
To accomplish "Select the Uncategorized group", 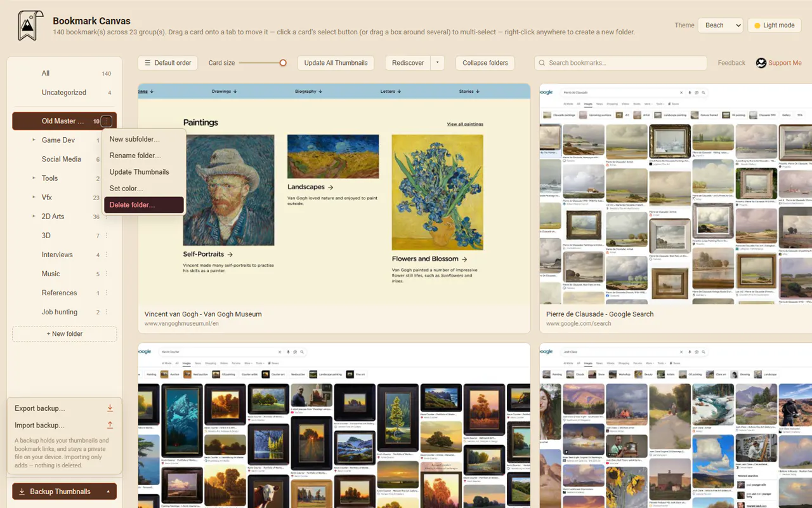I will tap(64, 93).
